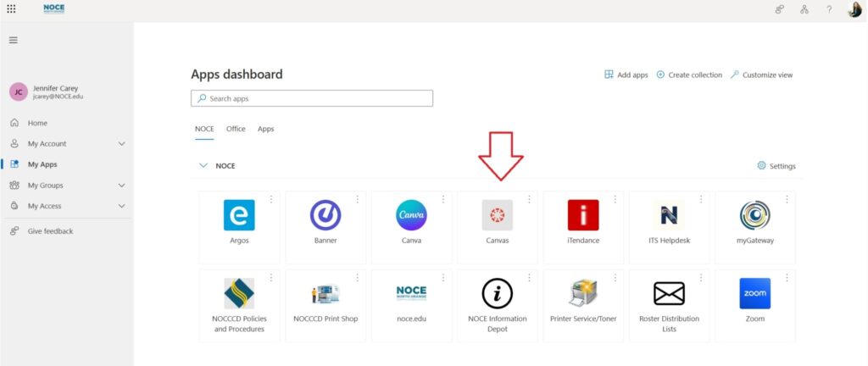Open Customize view
Image resolution: width=868 pixels, height=366 pixels.
761,75
